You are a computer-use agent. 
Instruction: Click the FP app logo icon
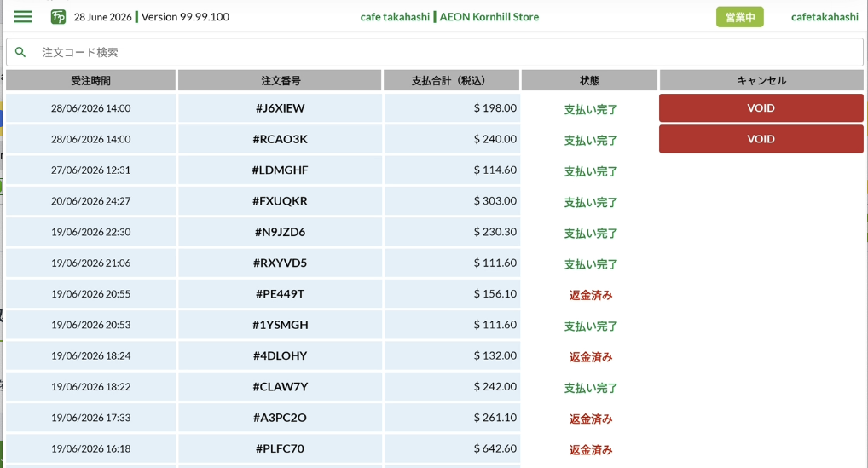tap(58, 16)
